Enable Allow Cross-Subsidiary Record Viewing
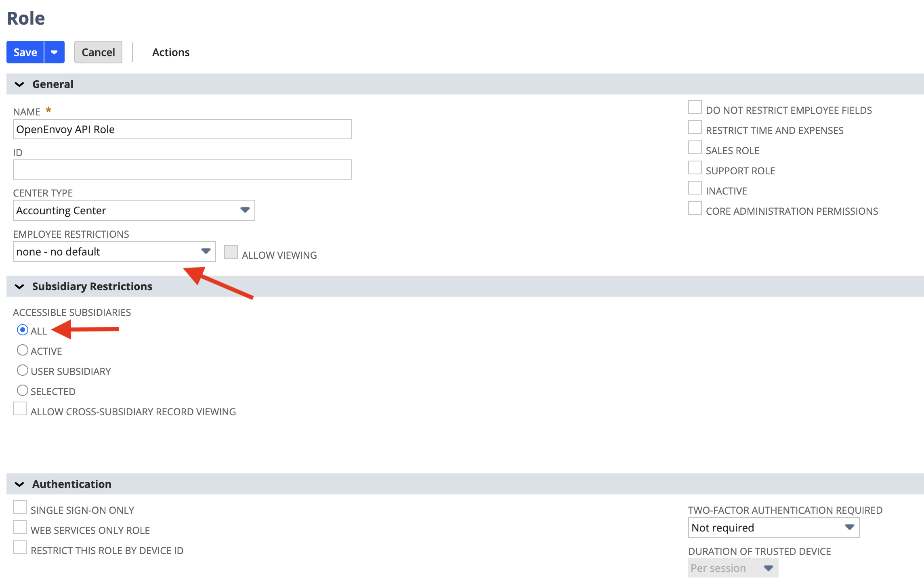 [20, 409]
